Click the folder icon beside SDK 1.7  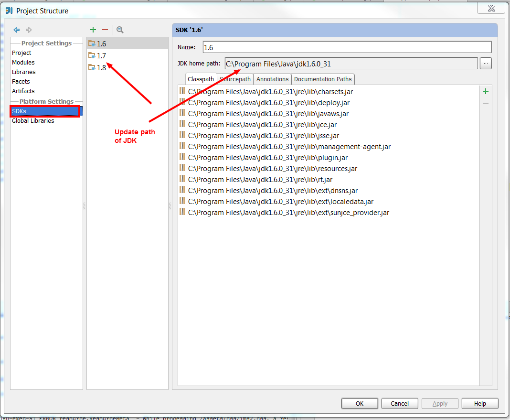(x=91, y=55)
